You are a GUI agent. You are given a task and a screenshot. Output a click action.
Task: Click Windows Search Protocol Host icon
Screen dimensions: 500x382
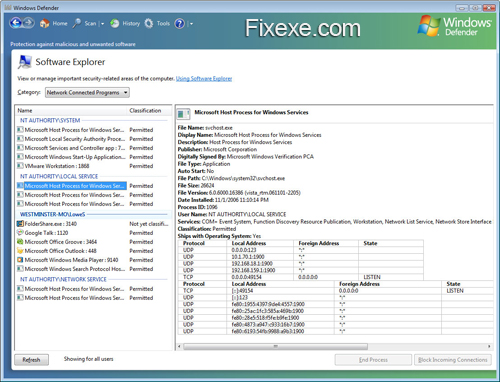[x=20, y=269]
